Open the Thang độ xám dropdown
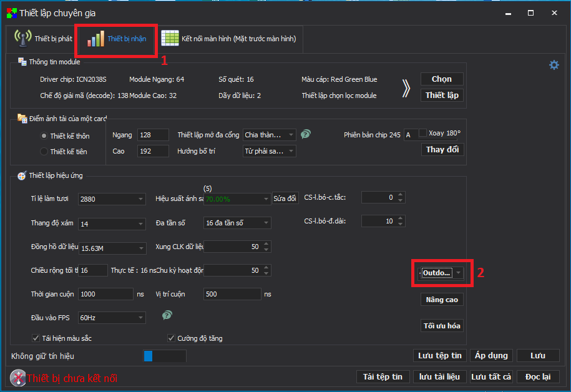 click(112, 223)
